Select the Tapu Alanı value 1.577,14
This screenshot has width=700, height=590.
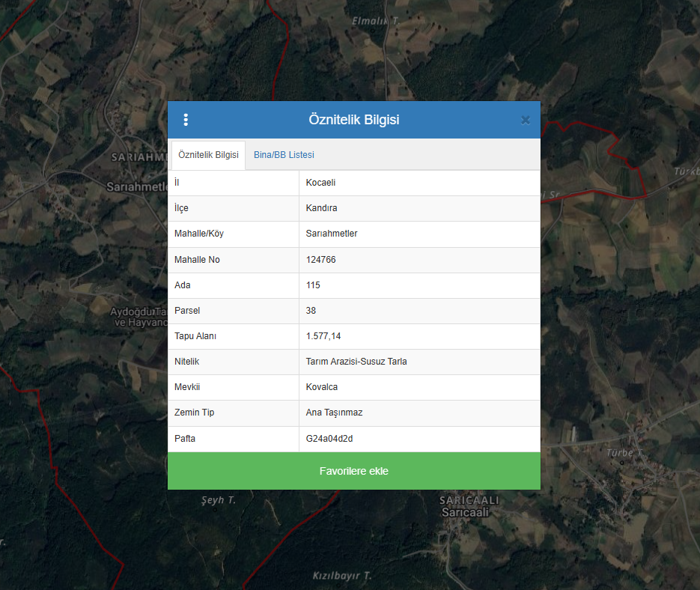323,336
